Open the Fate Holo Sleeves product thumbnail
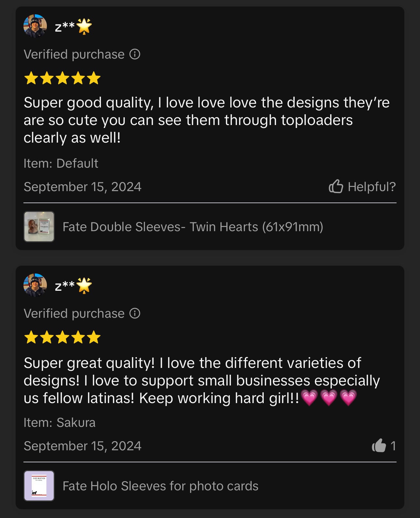The height and width of the screenshot is (518, 420). (39, 486)
